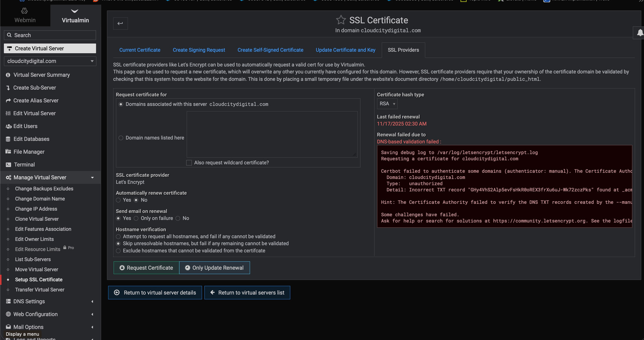Click the Virtual Server Summary icon
644x340 pixels.
[x=8, y=75]
